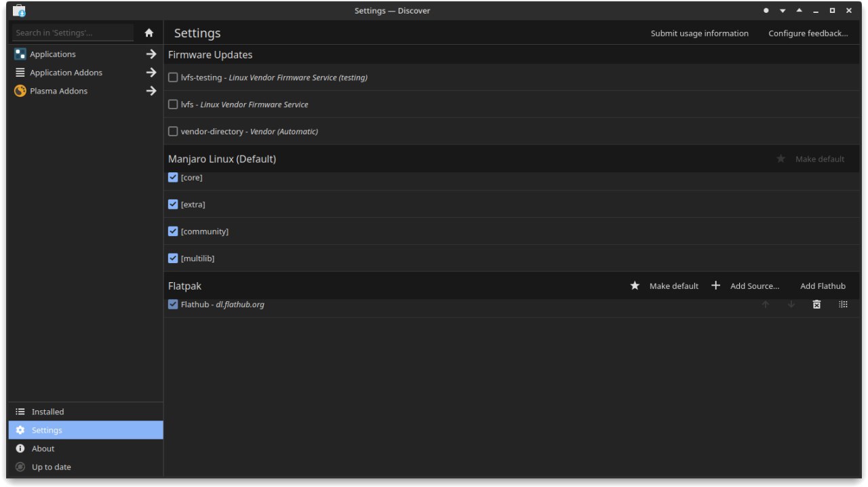Click the Add Flathub button
868x487 pixels.
823,286
